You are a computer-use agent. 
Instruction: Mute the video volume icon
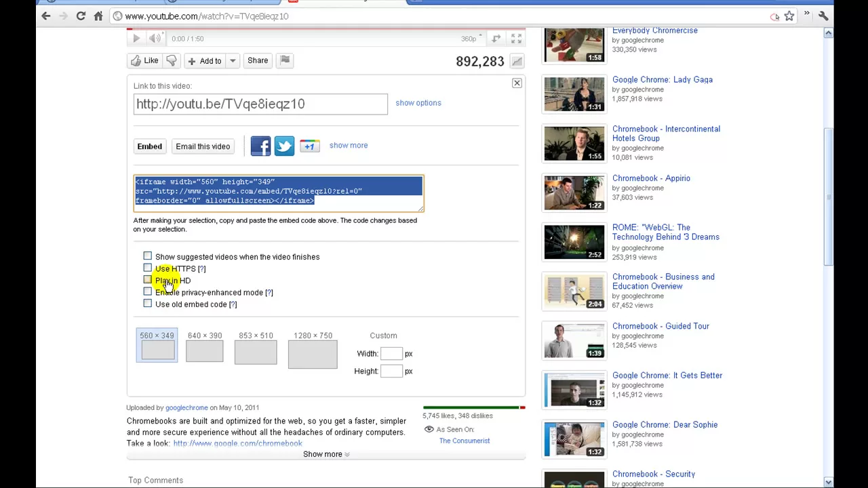click(x=155, y=39)
